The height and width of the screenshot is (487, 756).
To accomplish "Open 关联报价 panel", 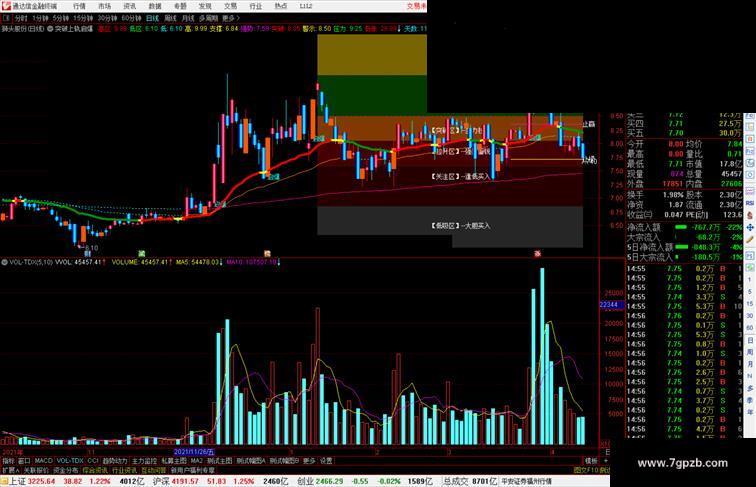I will click(x=36, y=470).
